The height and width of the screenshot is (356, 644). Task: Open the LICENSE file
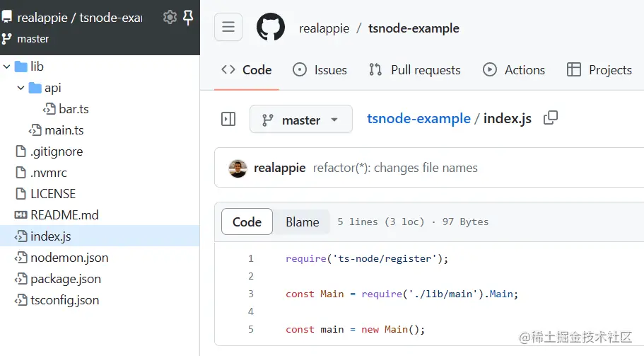coord(45,194)
